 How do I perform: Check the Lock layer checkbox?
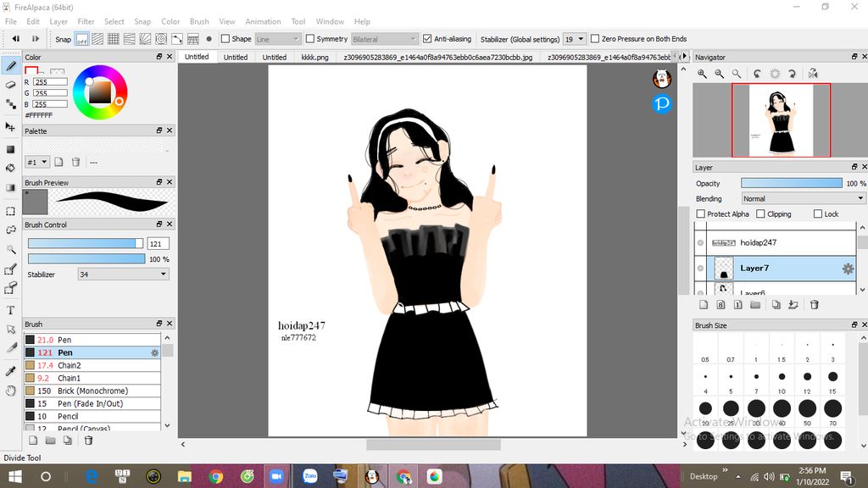click(x=818, y=214)
